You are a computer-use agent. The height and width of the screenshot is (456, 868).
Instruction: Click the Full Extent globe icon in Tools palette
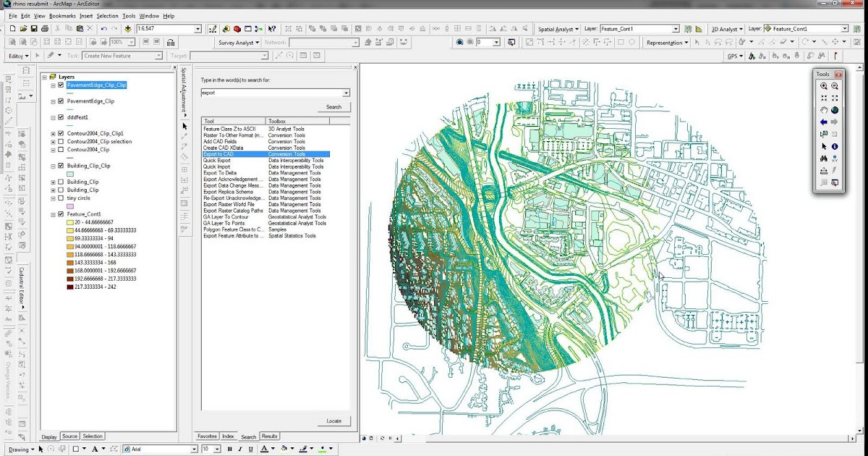(835, 110)
